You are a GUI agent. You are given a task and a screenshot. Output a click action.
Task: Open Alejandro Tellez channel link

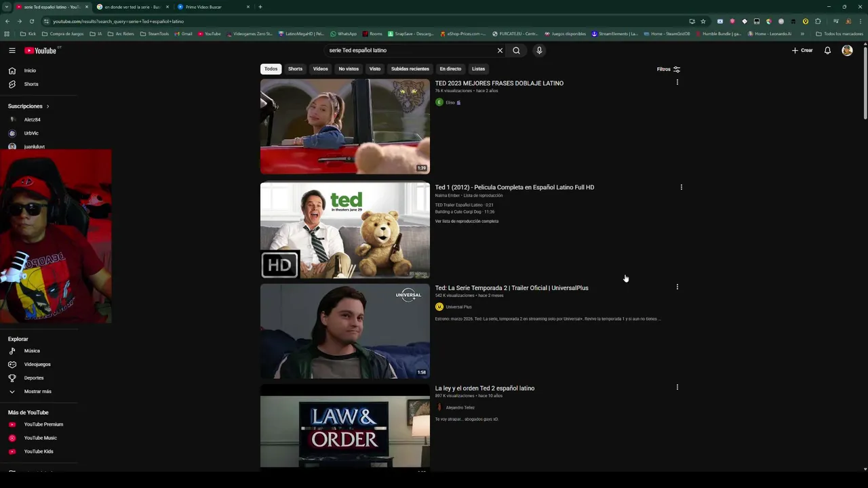(460, 407)
